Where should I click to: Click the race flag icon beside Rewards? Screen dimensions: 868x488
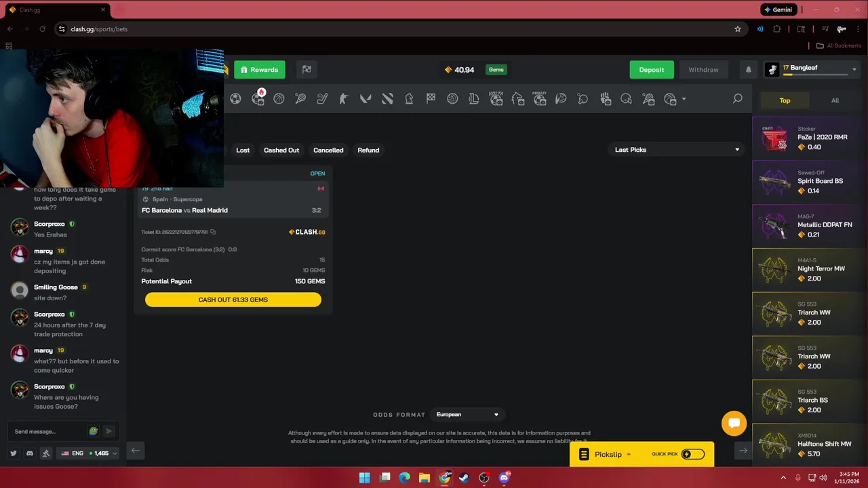(307, 69)
